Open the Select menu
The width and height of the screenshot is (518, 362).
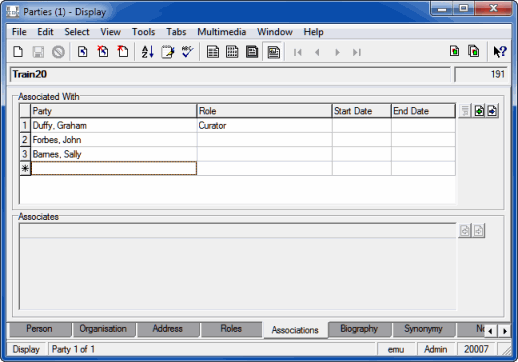[x=77, y=32]
